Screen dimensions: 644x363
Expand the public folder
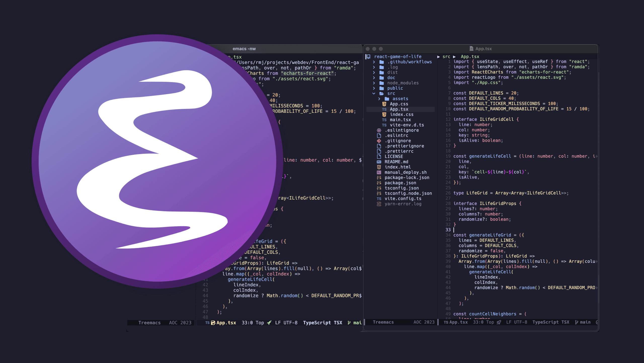[374, 88]
